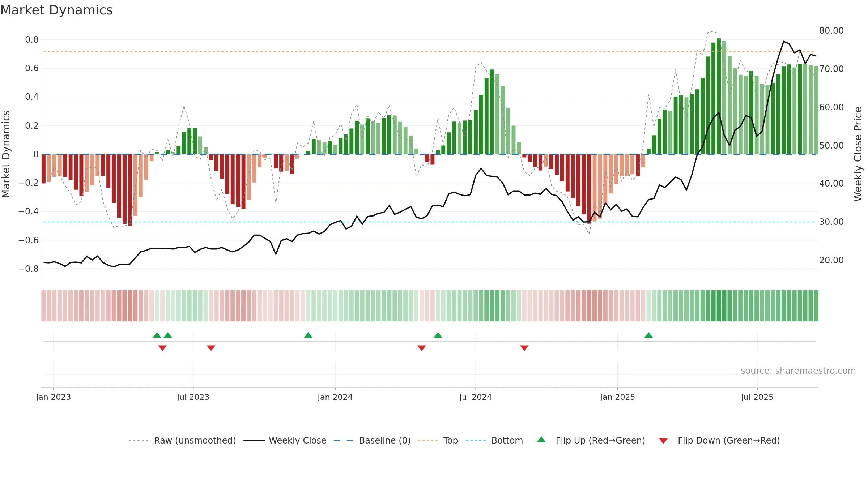This screenshot has height=488, width=868.
Task: Click the 50.00 price axis tick
Action: (x=831, y=145)
